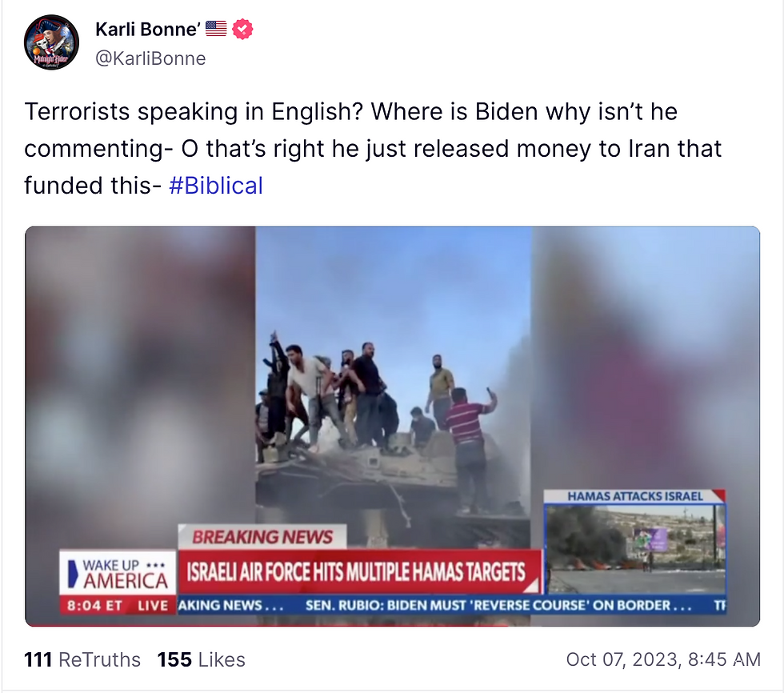
Task: Click the post text about Biden
Action: 373,149
